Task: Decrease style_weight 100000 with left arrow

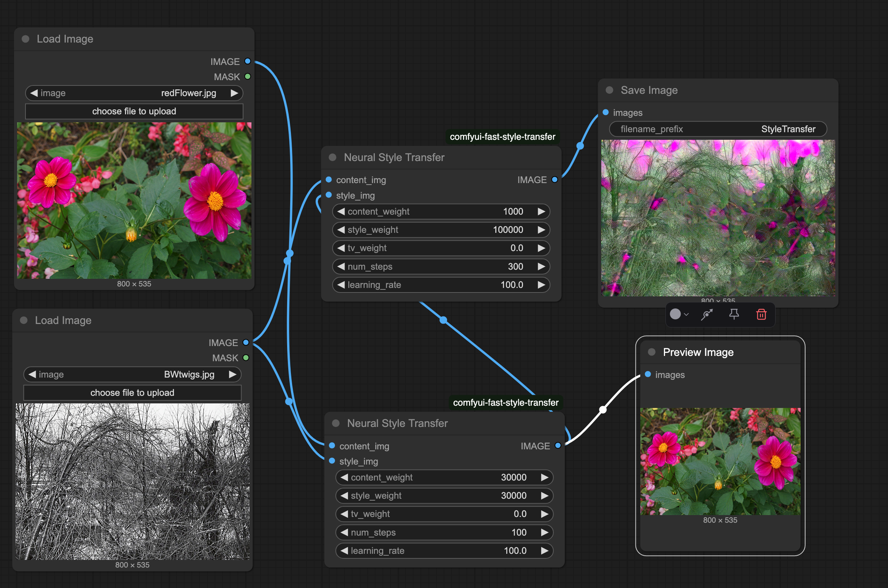Action: [x=341, y=230]
